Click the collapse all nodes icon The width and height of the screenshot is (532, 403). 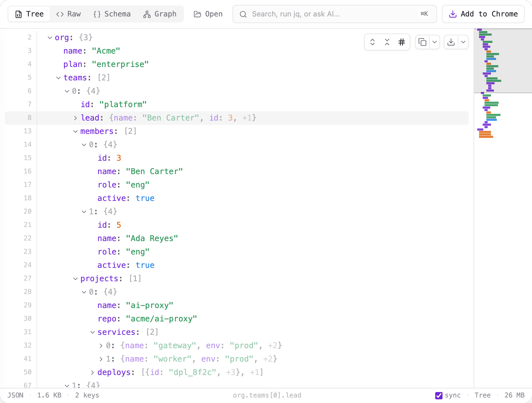(387, 42)
